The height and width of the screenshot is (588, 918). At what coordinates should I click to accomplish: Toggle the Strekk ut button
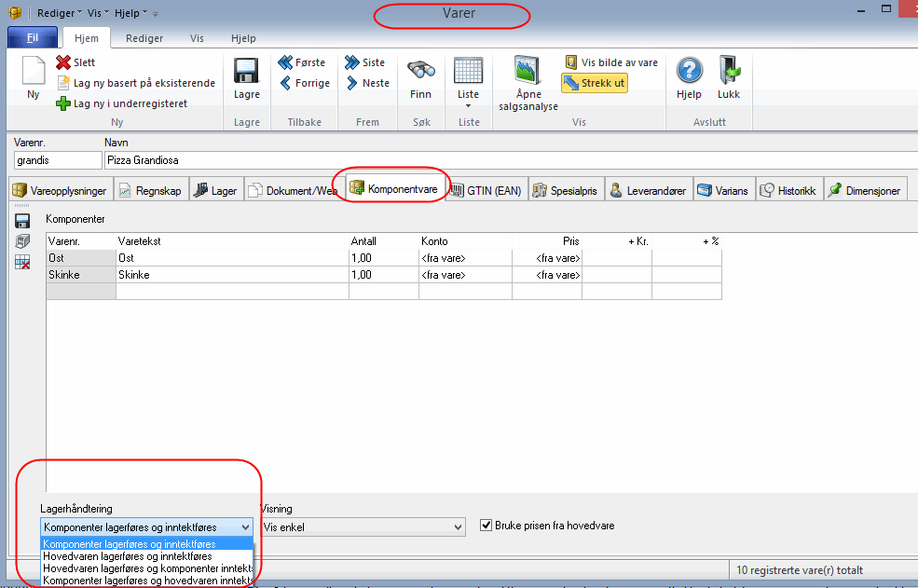[x=594, y=83]
